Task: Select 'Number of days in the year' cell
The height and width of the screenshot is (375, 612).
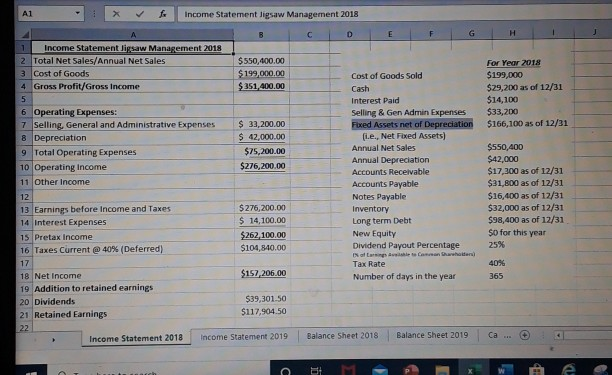Action: tap(404, 276)
